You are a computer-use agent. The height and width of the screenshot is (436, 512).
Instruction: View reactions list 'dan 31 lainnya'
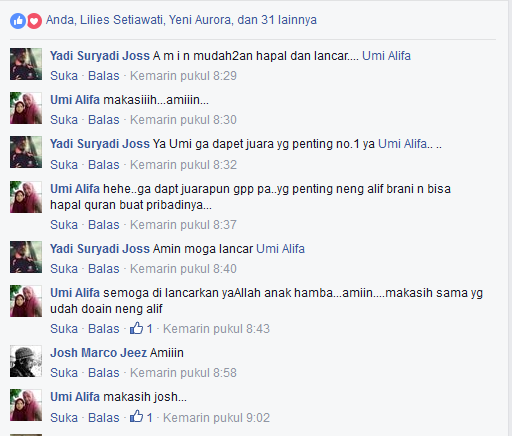277,20
